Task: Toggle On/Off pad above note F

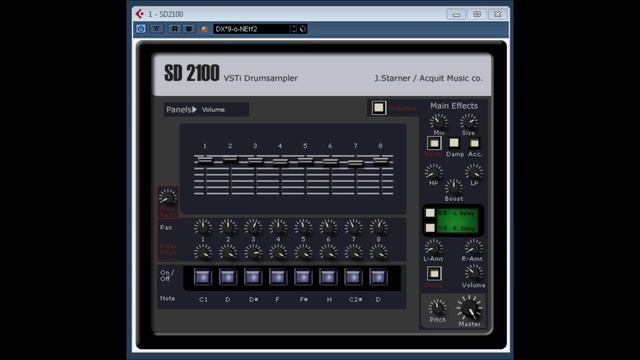Action: click(x=278, y=277)
